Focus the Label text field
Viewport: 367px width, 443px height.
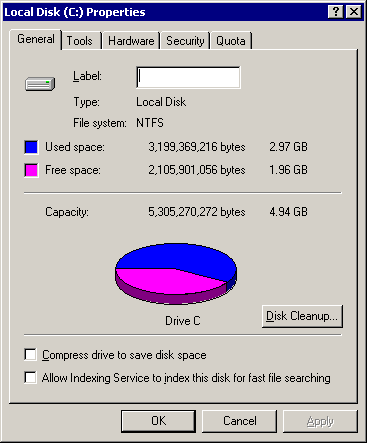188,77
